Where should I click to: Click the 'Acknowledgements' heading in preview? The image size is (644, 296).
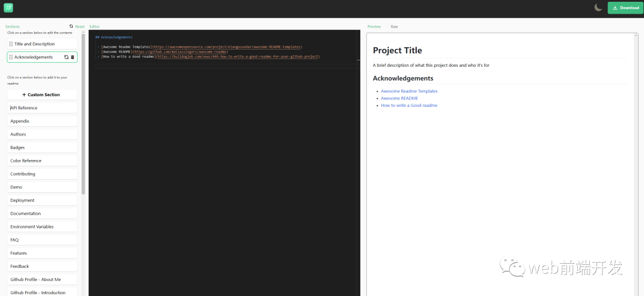click(x=403, y=78)
